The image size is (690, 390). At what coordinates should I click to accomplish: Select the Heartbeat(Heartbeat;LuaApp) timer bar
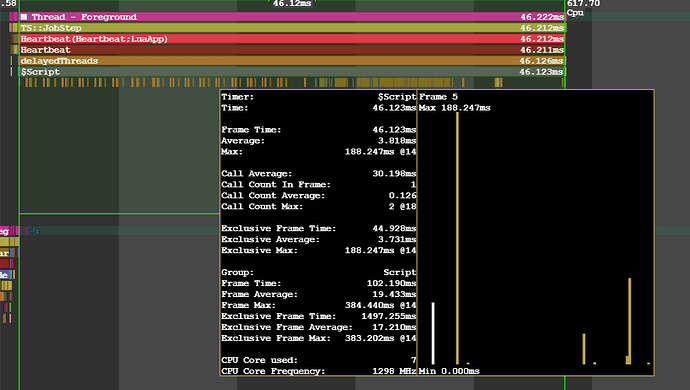[x=292, y=39]
